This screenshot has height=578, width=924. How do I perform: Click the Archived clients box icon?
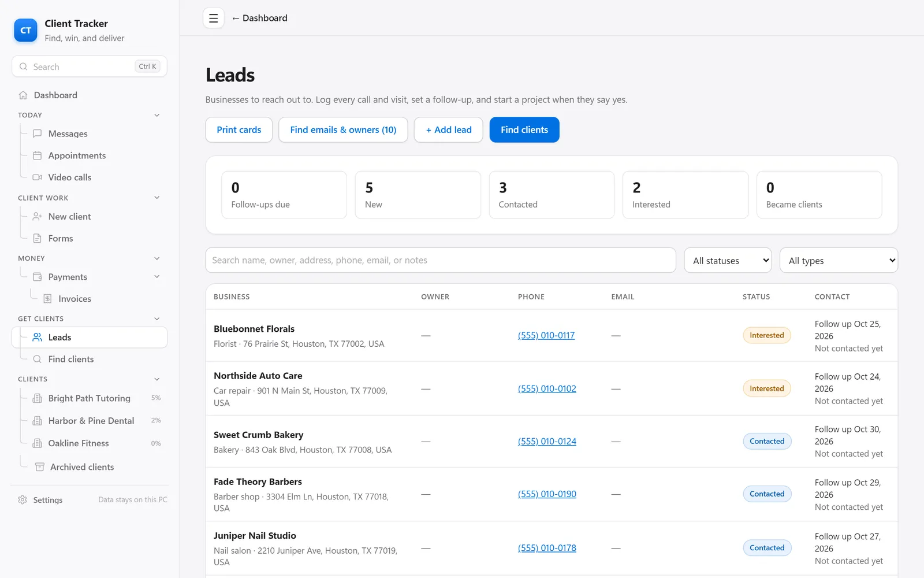[40, 467]
